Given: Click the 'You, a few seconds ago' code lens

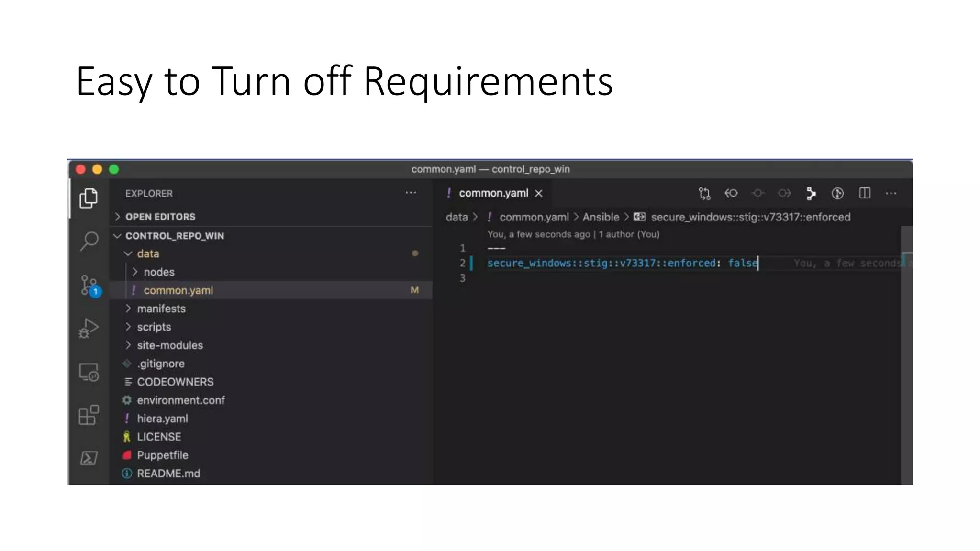Looking at the screenshot, I should [x=573, y=234].
